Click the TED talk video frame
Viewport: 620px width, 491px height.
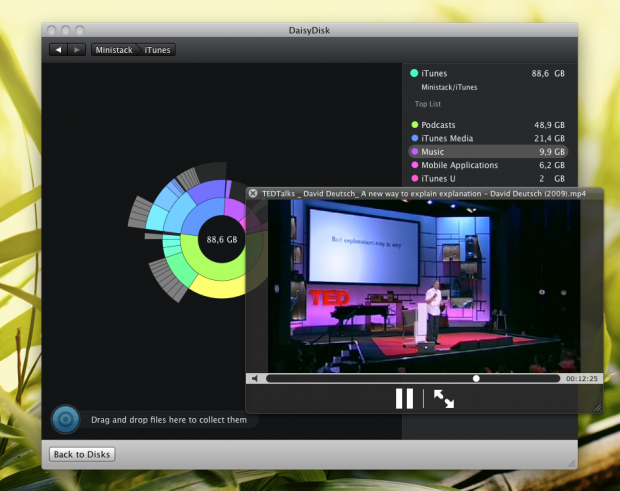click(424, 286)
